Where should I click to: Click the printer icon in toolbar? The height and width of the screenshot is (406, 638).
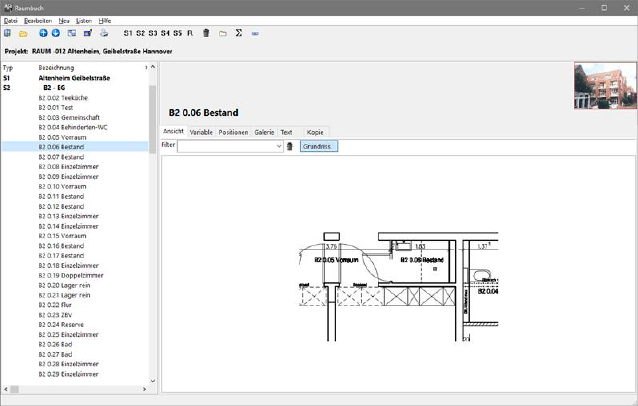(x=104, y=33)
